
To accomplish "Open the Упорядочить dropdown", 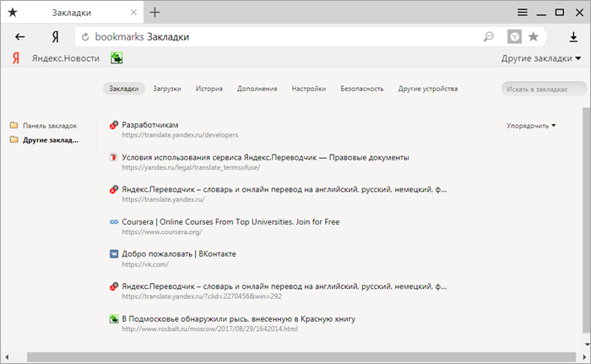I will click(x=531, y=126).
